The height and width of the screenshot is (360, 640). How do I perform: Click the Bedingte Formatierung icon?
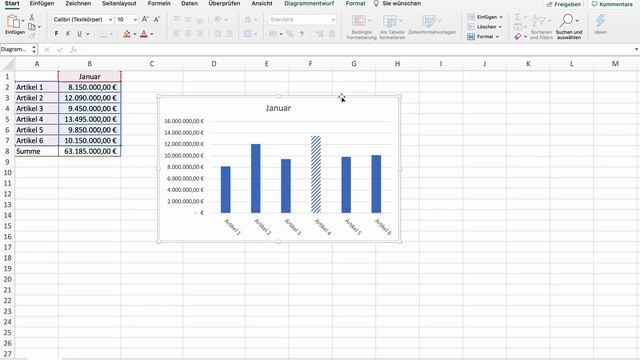click(359, 21)
